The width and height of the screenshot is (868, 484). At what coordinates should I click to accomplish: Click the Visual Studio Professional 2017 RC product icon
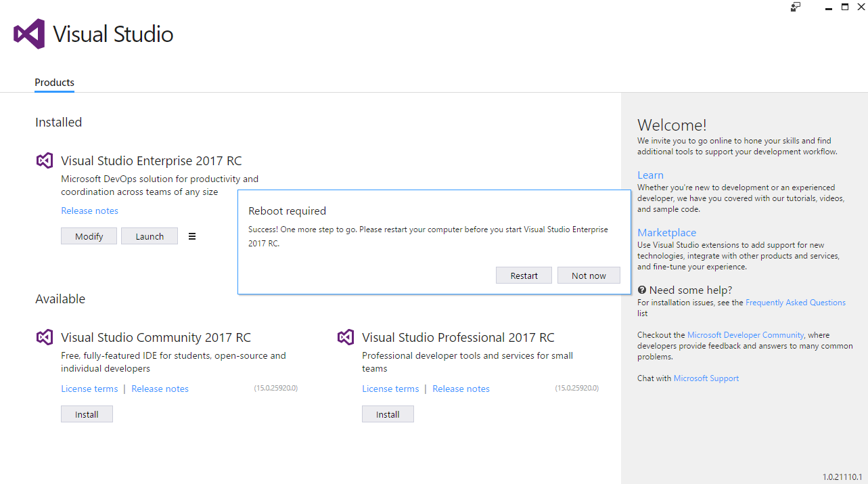346,336
